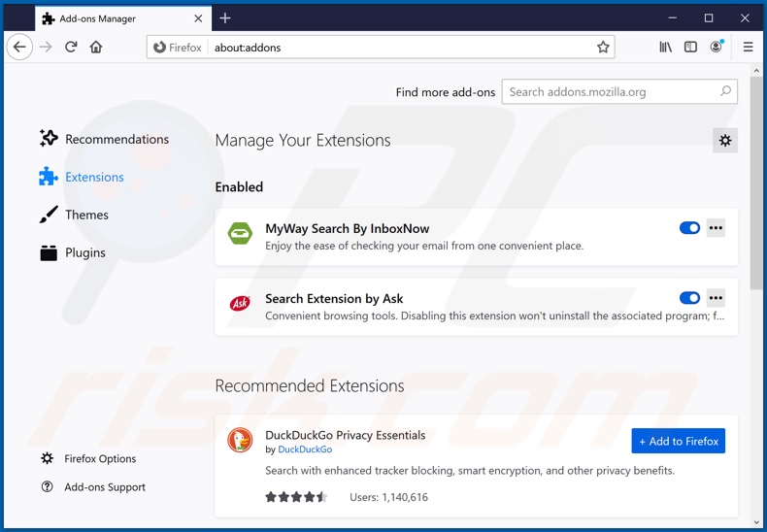Viewport: 767px width, 532px height.
Task: Go back with the back arrow
Action: click(19, 47)
